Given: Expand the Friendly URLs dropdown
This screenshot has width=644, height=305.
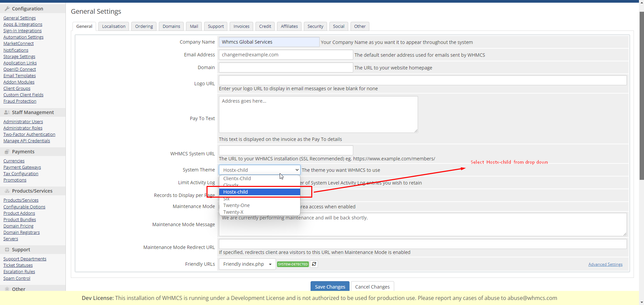Looking at the screenshot, I should 247,264.
